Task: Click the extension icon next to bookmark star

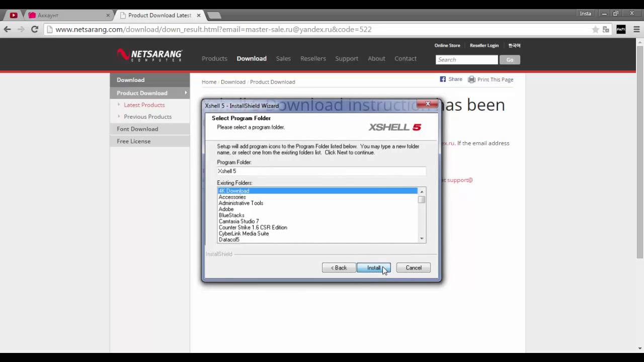Action: [606, 30]
